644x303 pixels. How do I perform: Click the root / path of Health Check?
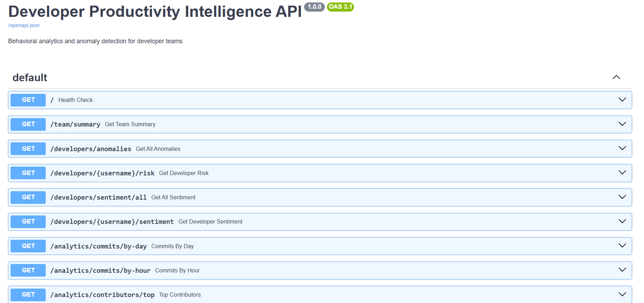click(x=52, y=100)
